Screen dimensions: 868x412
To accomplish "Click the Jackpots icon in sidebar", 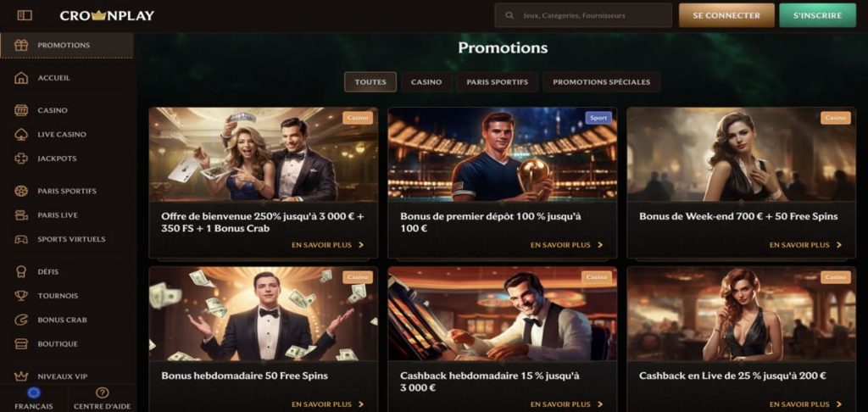I will tap(22, 159).
